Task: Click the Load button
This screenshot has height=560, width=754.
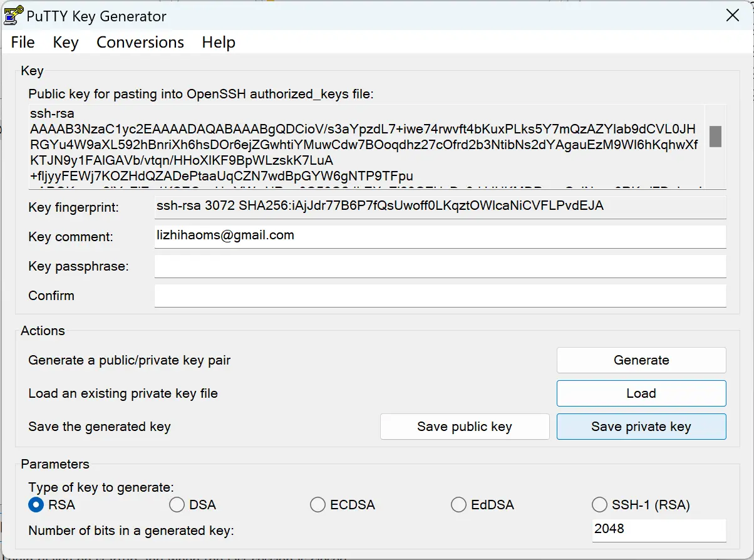Action: [641, 393]
